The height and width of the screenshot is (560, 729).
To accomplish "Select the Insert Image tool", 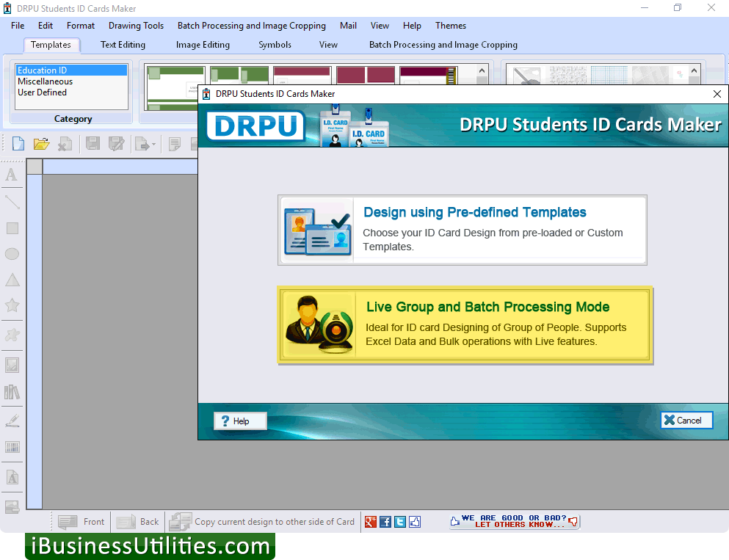I will [12, 365].
